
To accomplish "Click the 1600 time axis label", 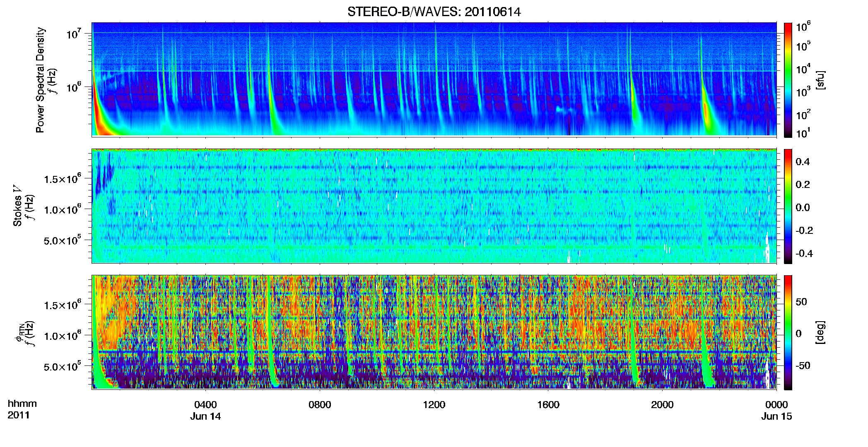I will 548,405.
